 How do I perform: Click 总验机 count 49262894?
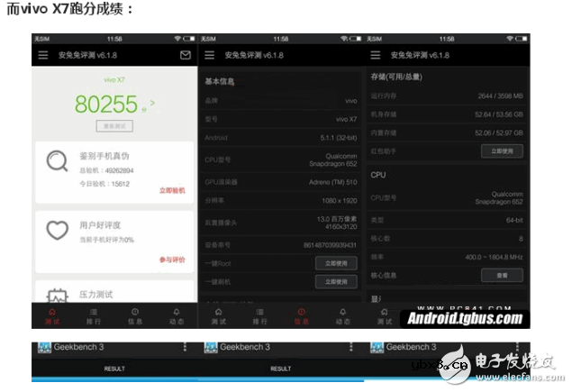[119, 170]
